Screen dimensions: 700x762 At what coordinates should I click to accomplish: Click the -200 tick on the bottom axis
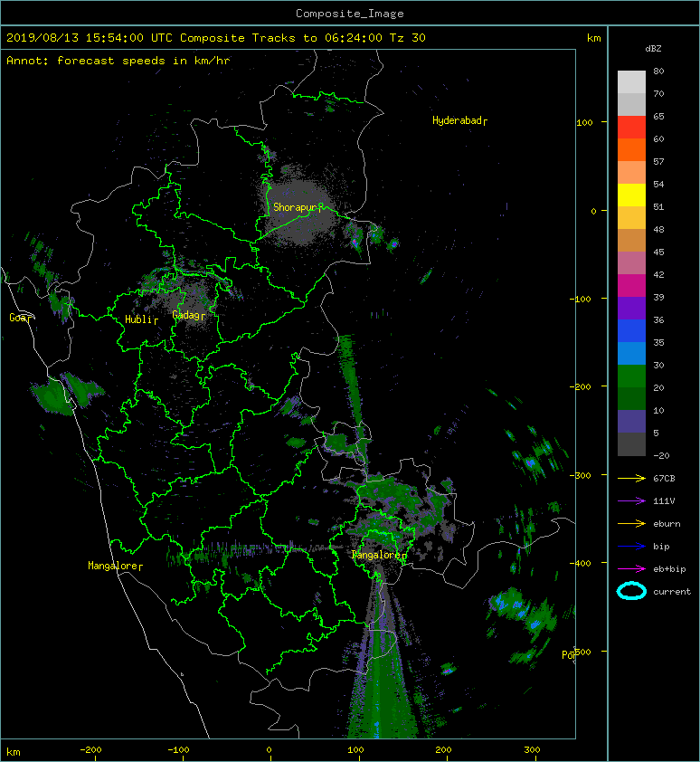(90, 750)
